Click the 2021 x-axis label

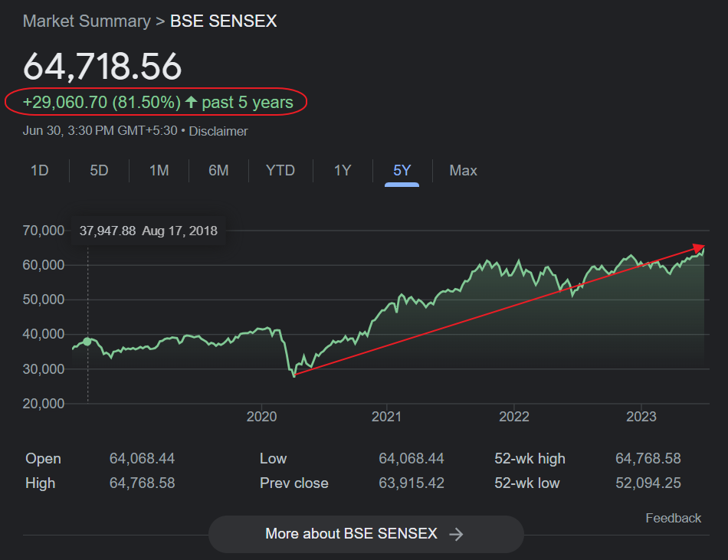[x=386, y=416]
